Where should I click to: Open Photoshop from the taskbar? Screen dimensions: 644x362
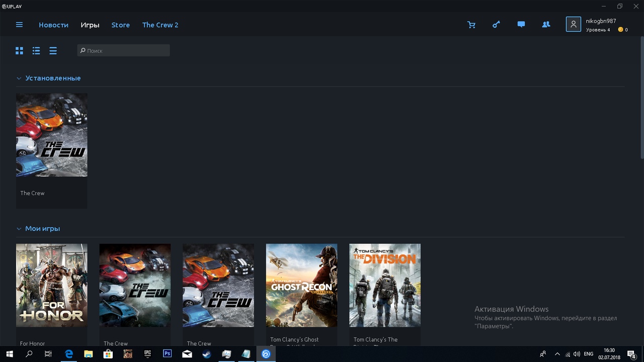tap(167, 354)
